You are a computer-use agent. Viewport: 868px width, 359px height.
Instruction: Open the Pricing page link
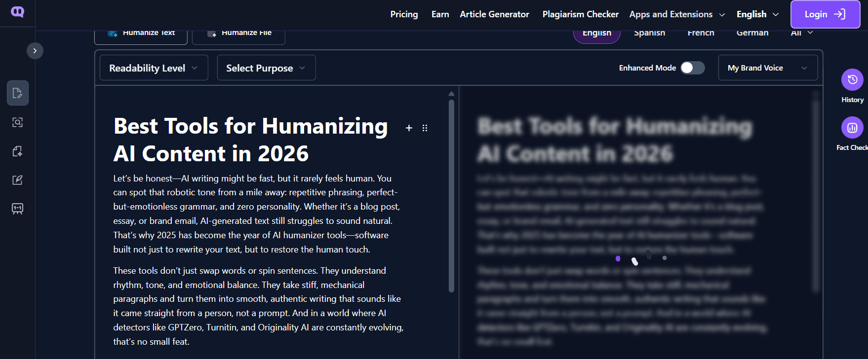(x=404, y=14)
